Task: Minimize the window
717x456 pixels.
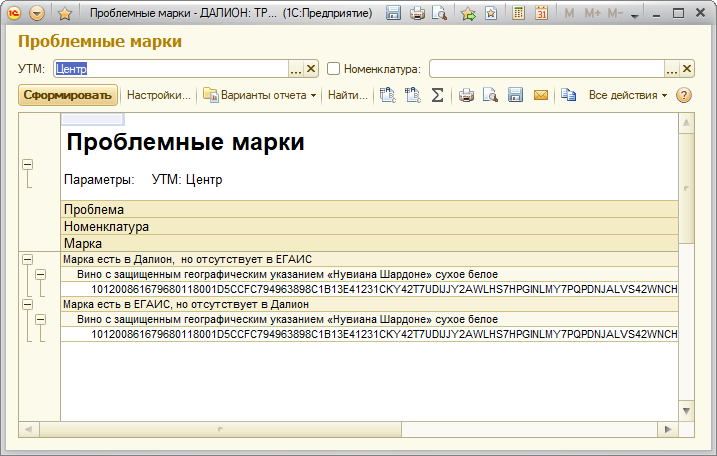Action: coord(657,14)
